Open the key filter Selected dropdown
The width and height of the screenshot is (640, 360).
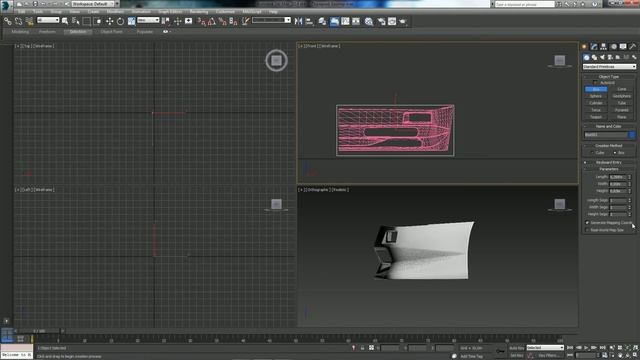point(545,348)
